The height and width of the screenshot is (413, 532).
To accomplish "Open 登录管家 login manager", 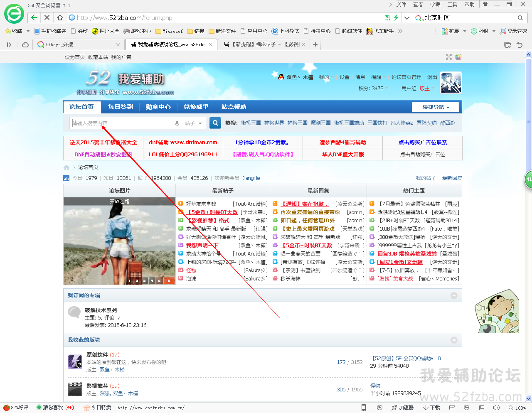I will tap(513, 31).
